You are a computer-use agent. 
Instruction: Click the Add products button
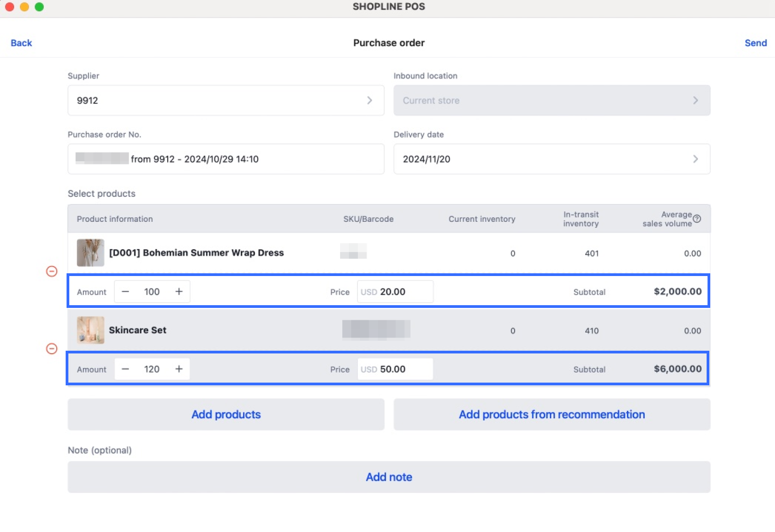226,414
